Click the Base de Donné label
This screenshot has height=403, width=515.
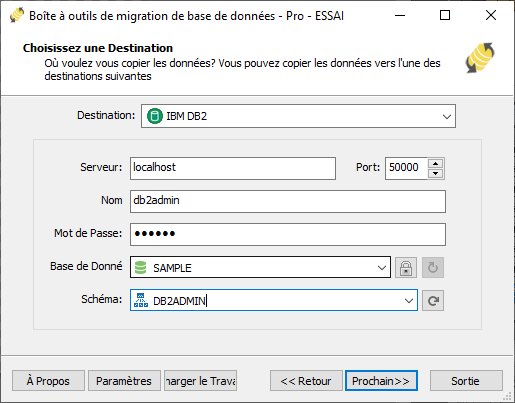(x=86, y=266)
